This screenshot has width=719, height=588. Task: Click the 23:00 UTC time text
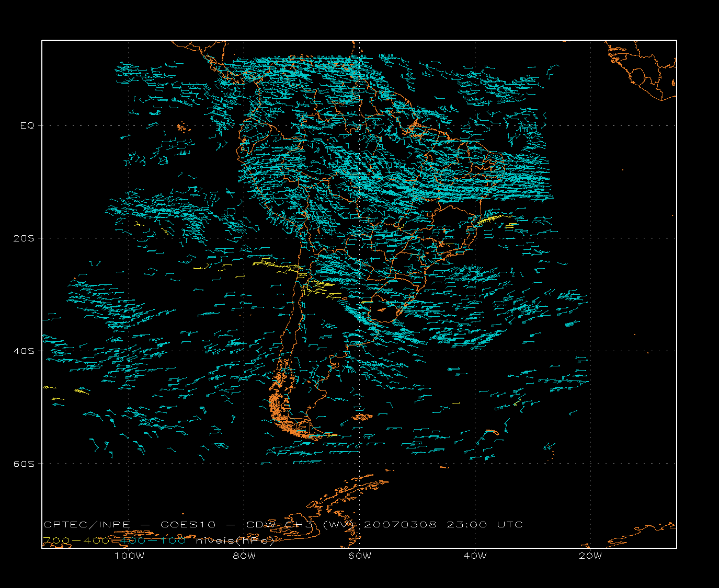click(484, 525)
